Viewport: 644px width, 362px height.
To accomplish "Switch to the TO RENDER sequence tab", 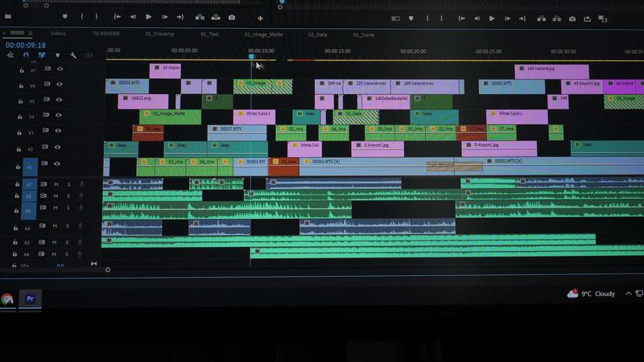I will [x=105, y=34].
